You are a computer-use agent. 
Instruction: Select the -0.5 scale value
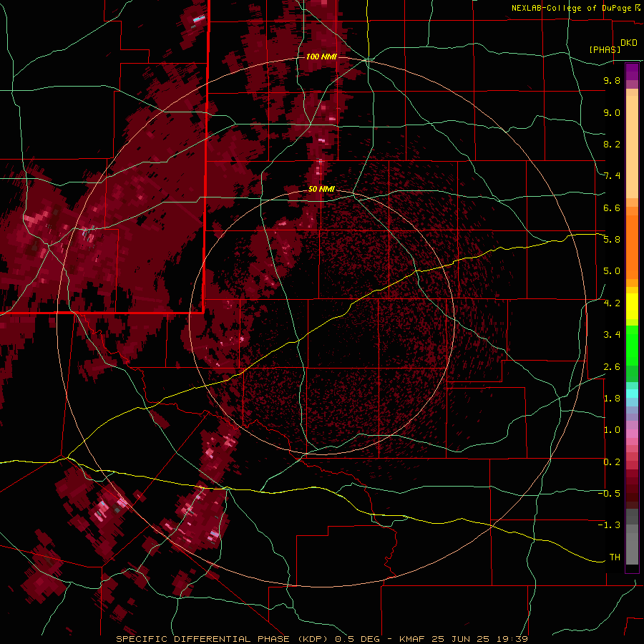tap(609, 494)
